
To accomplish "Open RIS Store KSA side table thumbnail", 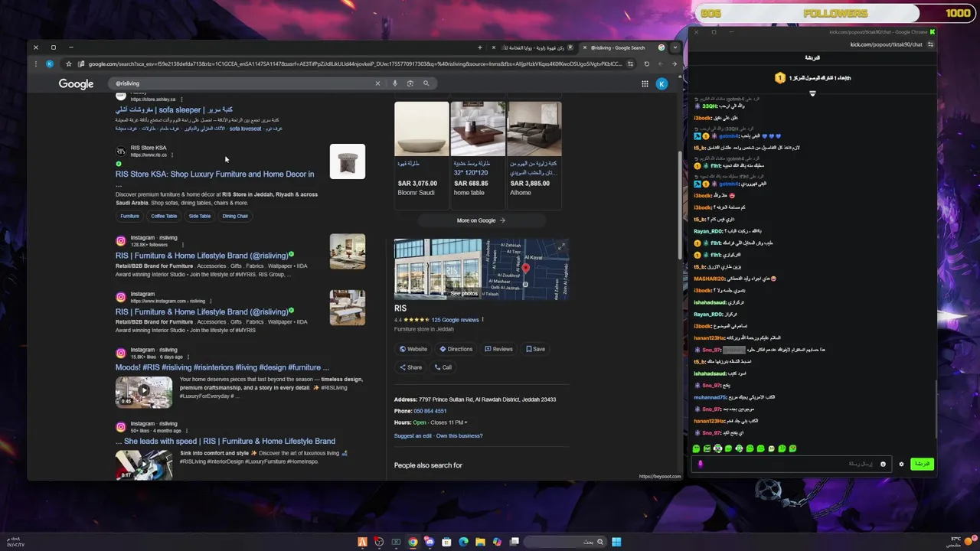I will (x=348, y=161).
